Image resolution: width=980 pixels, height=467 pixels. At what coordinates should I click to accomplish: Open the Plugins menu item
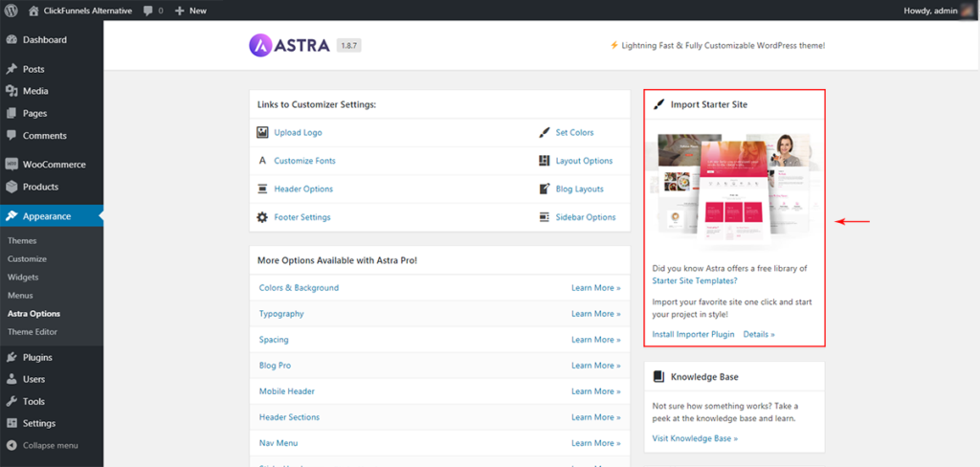(37, 358)
